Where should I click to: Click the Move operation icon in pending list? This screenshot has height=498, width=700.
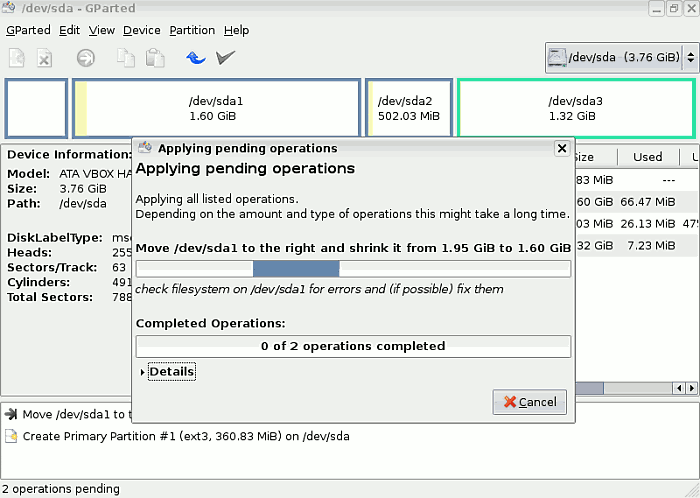(11, 415)
